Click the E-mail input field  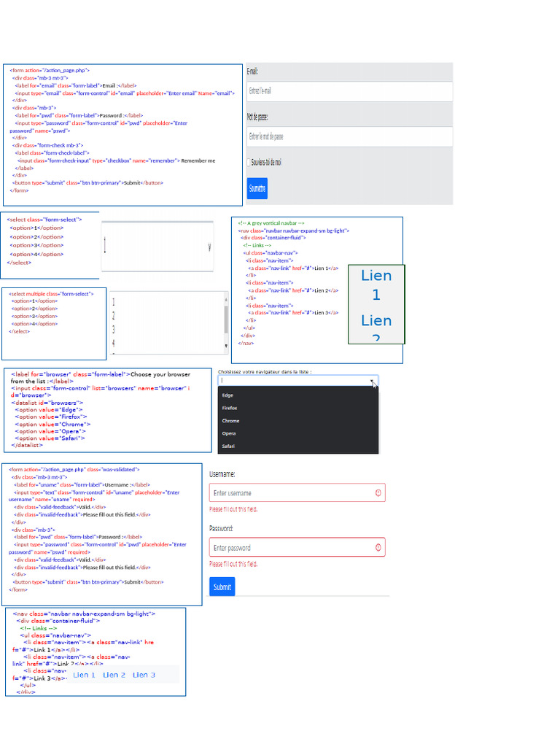coord(349,91)
